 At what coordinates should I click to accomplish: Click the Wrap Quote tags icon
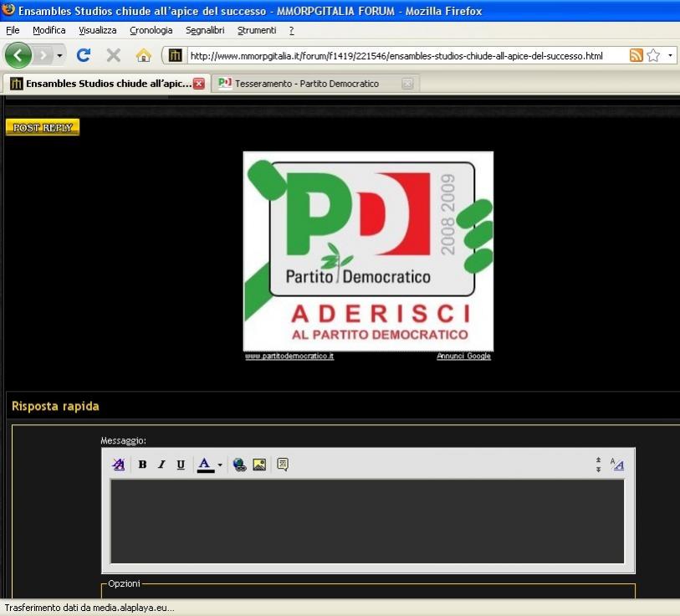pyautogui.click(x=283, y=465)
